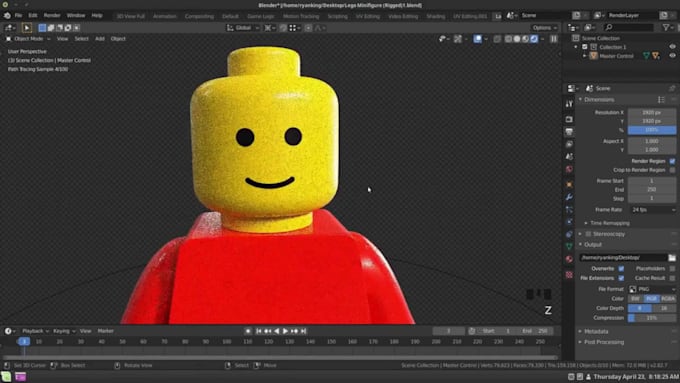Open the outliner filter funnel icon

(x=666, y=28)
